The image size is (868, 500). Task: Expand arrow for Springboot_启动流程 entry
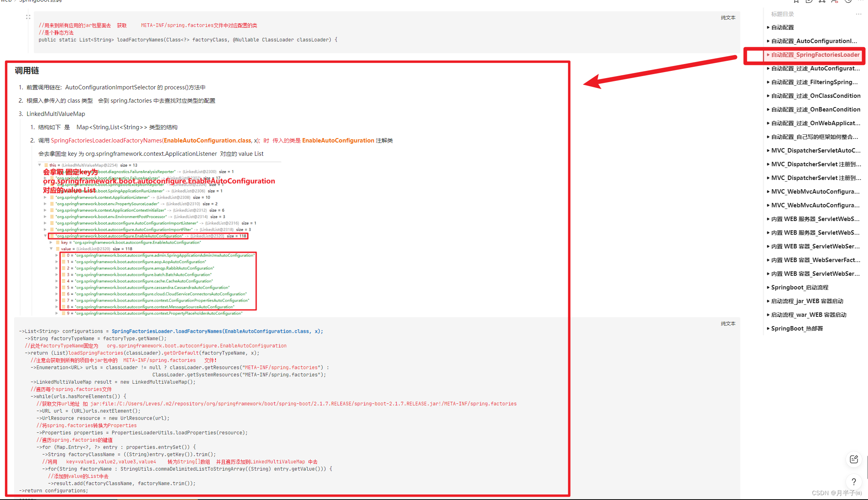768,287
